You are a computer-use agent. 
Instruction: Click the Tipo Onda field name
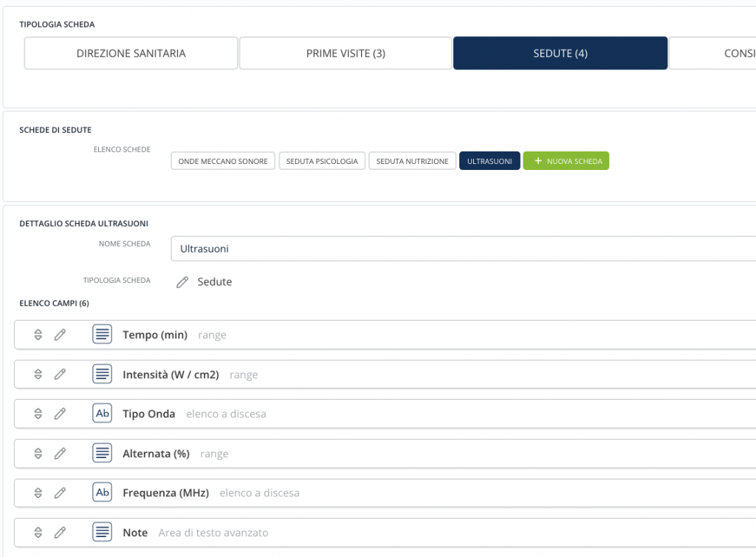149,414
